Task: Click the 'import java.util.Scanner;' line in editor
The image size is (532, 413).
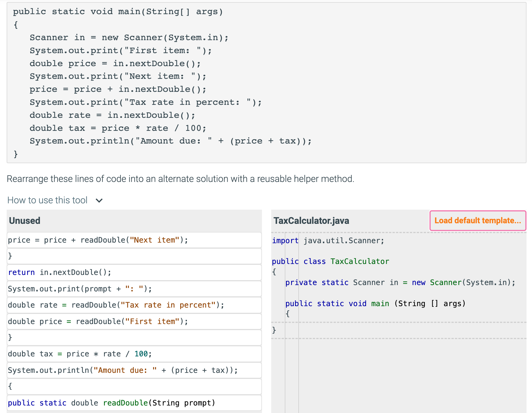Action: click(328, 241)
